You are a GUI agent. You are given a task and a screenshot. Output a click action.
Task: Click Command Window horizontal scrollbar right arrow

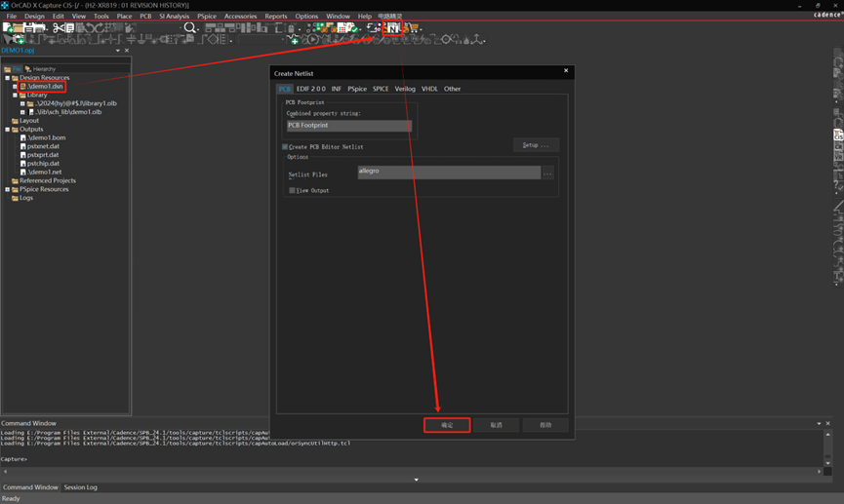[820, 471]
